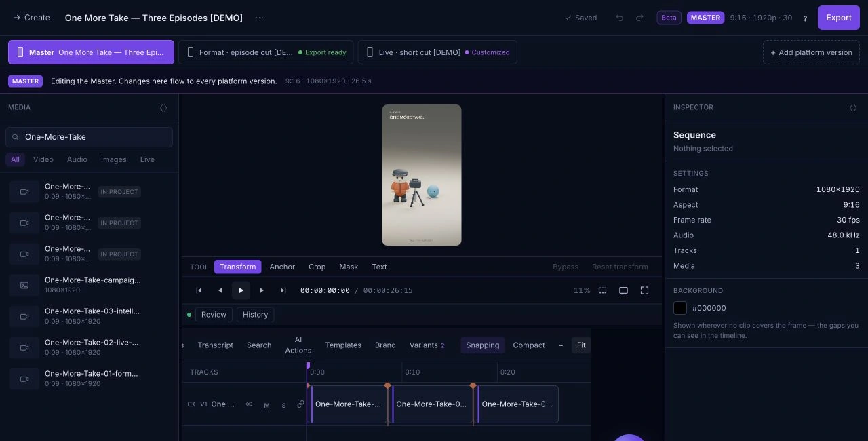Jump to the start of the sequence
Image resolution: width=868 pixels, height=441 pixels.
199,290
